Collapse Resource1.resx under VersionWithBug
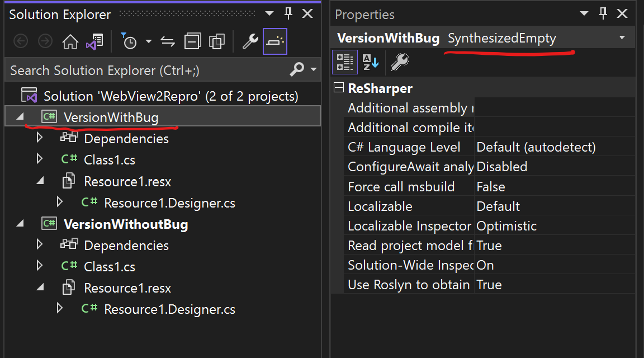The height and width of the screenshot is (358, 644). [x=40, y=181]
